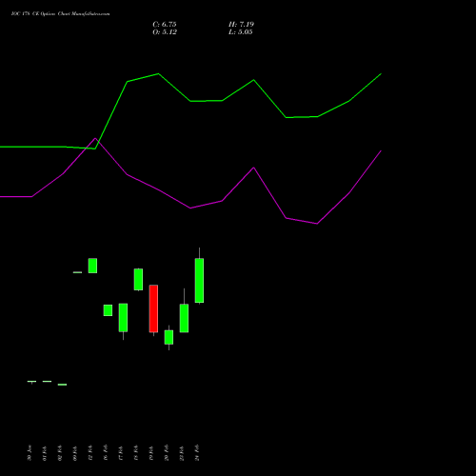The image size is (476, 476).
Task: Click the open value 'O: 5.12'
Action: click(x=165, y=32)
